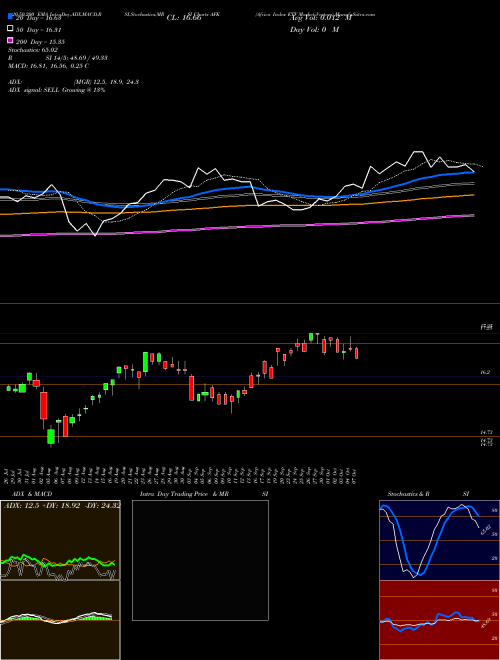Image resolution: width=500 pixels, height=660 pixels.
Task: Click the 14.73 price level label
Action: (486, 432)
